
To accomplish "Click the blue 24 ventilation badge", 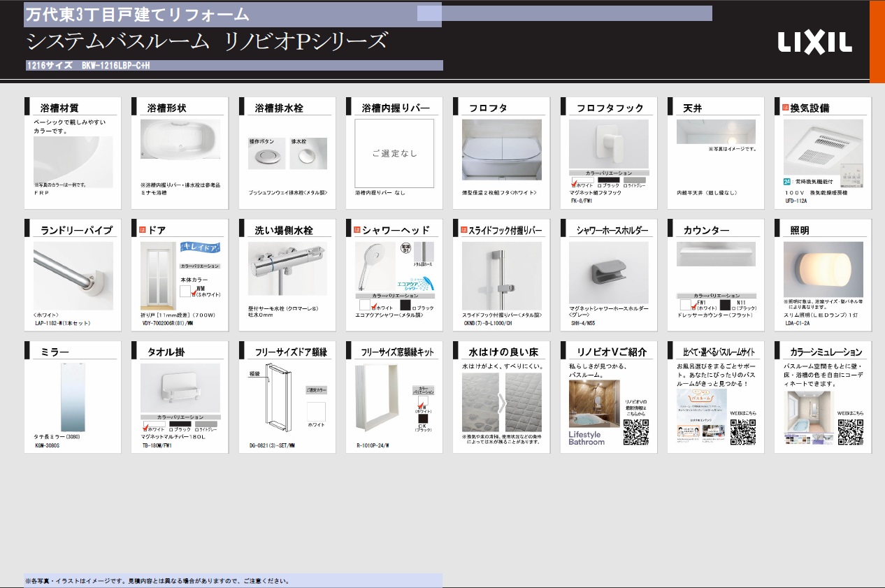I will (786, 181).
